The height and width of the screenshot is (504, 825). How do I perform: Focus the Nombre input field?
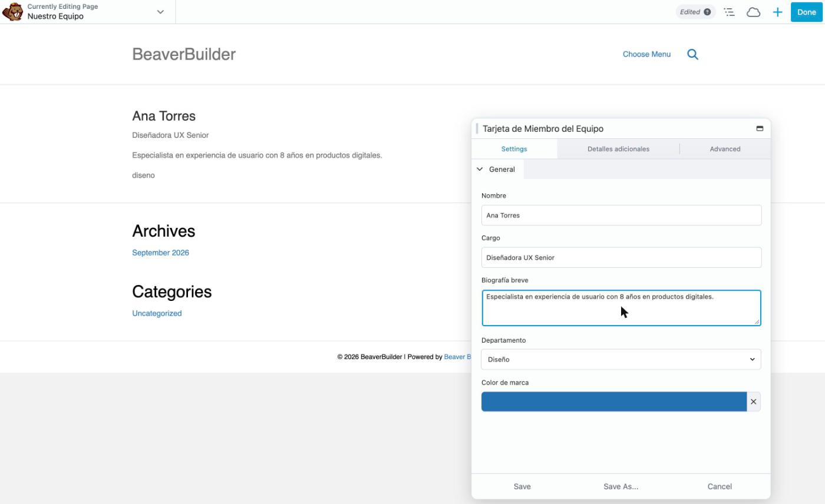(621, 215)
